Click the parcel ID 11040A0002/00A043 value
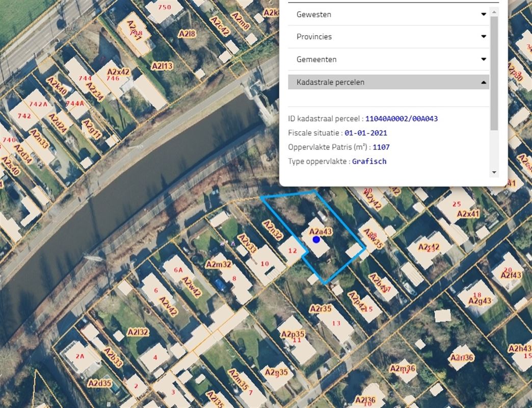532x408 pixels. 401,119
